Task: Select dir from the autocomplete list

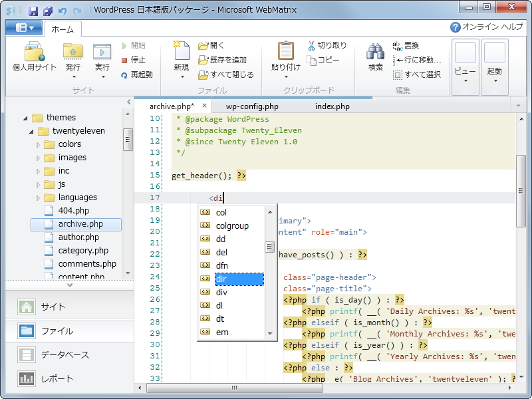Action: click(221, 279)
